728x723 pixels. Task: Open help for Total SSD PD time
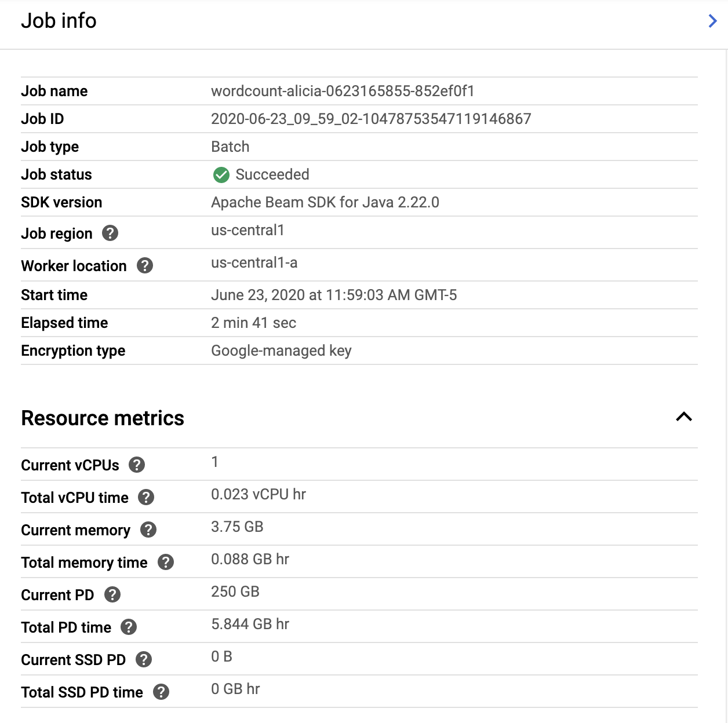tap(161, 692)
